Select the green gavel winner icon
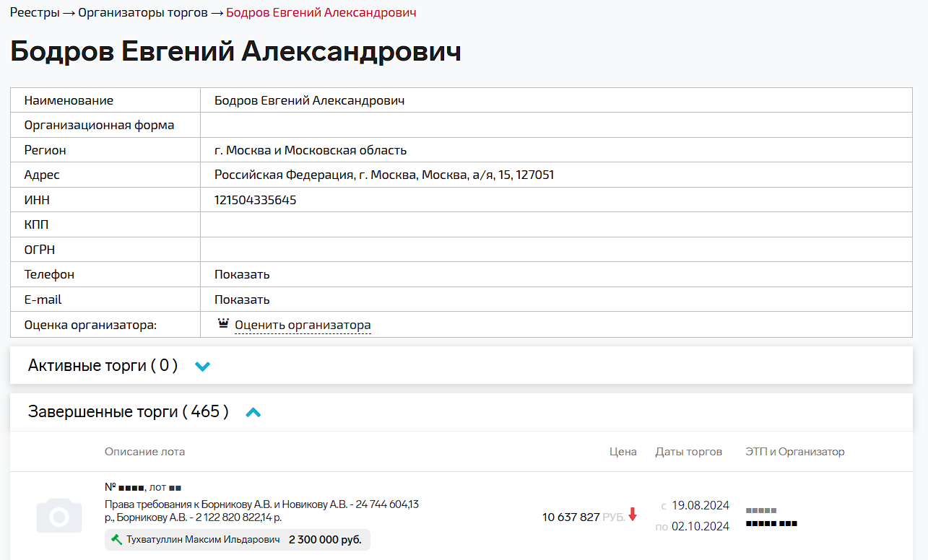 click(117, 539)
